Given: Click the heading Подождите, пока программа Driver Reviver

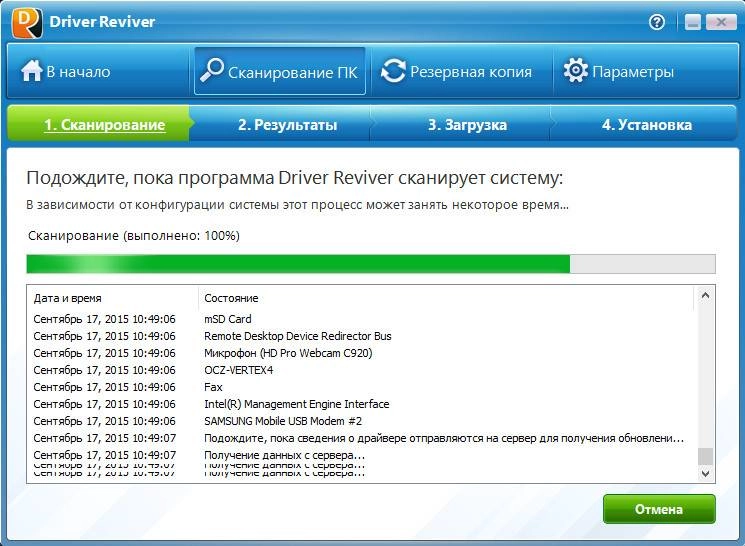Looking at the screenshot, I should (x=295, y=178).
